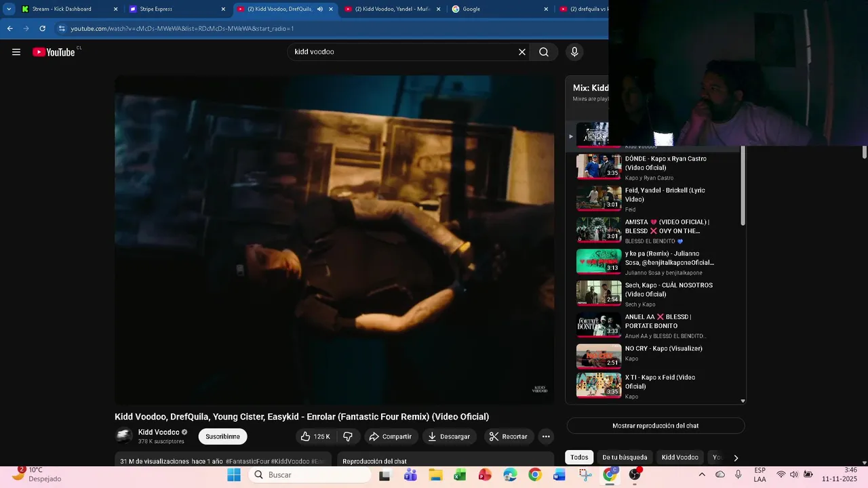Screen dimensions: 868x488
Task: Play Feid, Yandel - Brickell lyric video
Action: (654, 199)
